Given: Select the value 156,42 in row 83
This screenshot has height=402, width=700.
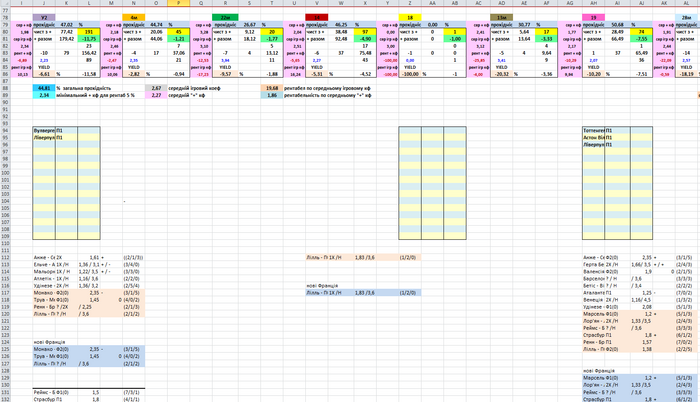Looking at the screenshot, I should tap(89, 53).
